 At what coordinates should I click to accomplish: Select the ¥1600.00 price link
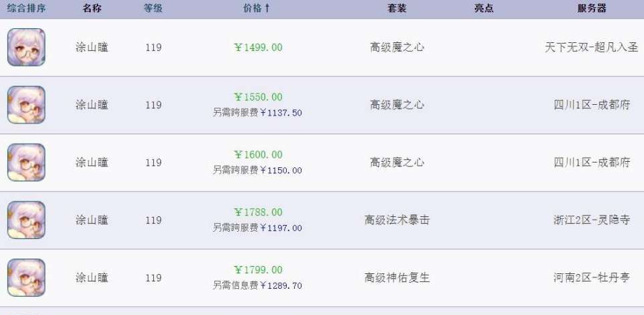point(259,154)
